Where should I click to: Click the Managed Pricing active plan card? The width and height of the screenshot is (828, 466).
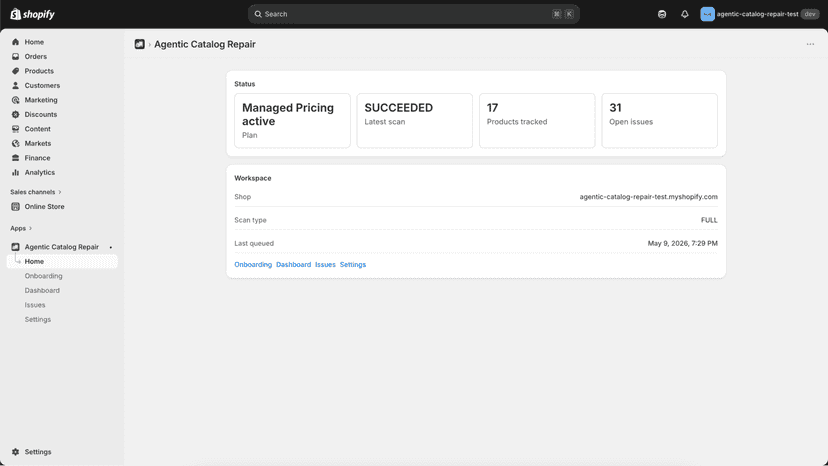click(292, 121)
